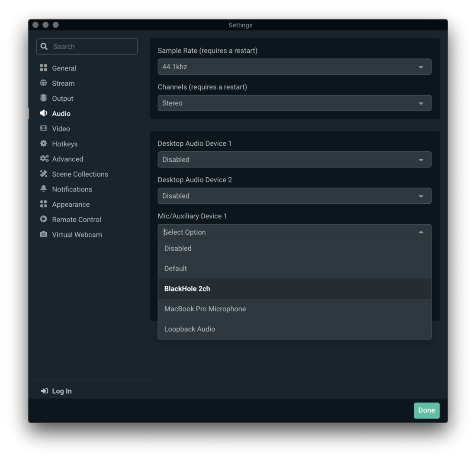476x460 pixels.
Task: Select BlackHole 2ch option
Action: point(294,289)
